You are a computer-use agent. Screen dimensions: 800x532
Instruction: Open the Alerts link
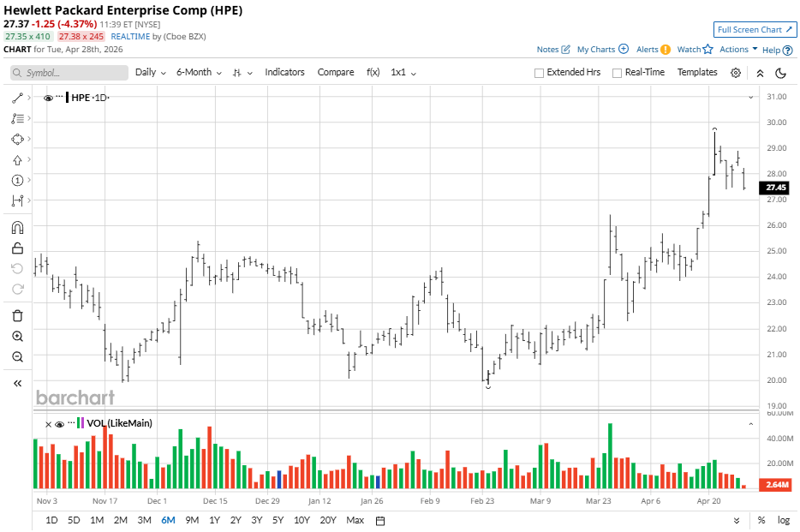pos(653,50)
